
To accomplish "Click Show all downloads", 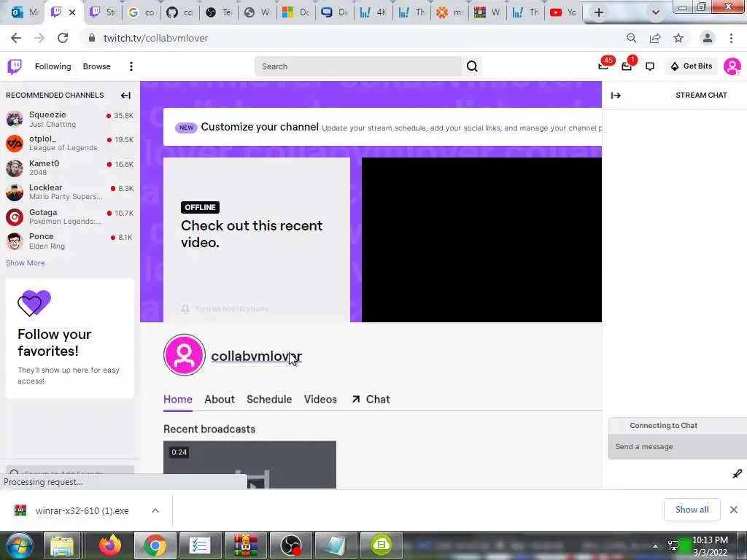I will 692,510.
